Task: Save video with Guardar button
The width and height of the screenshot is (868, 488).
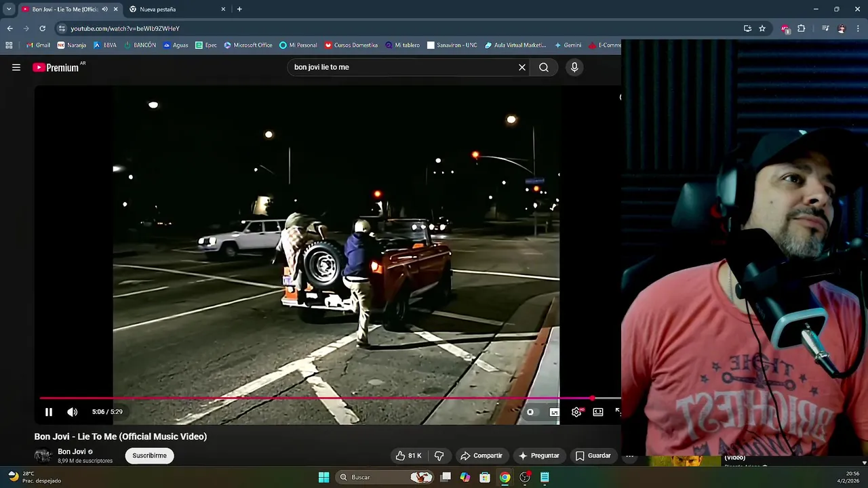Action: [x=593, y=455]
